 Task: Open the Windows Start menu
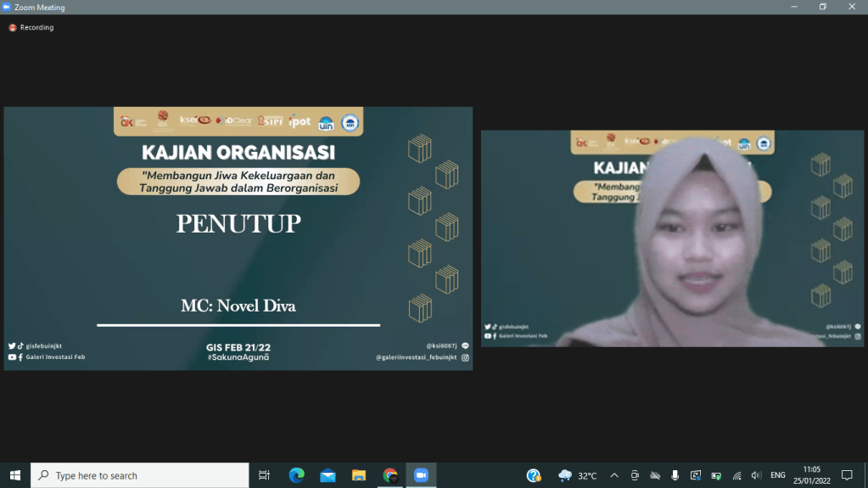[x=14, y=475]
